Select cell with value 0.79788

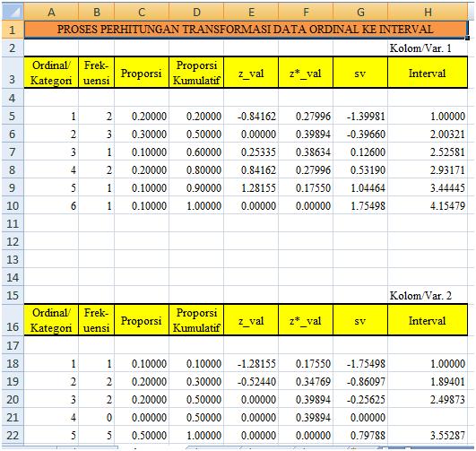360,435
